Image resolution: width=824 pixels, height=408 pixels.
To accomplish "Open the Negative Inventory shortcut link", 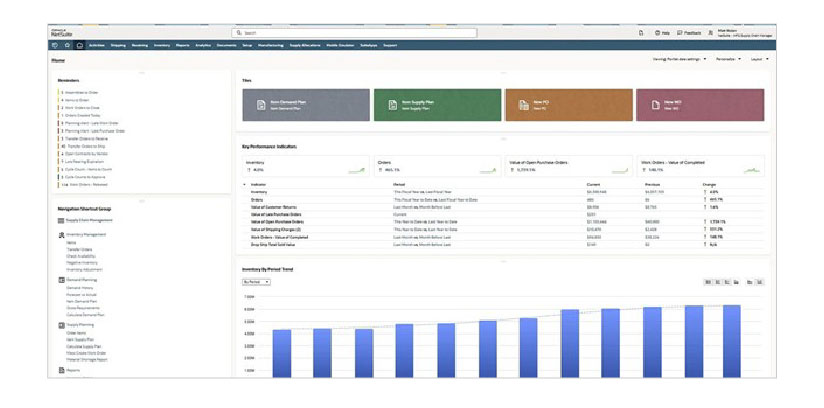I will [81, 262].
